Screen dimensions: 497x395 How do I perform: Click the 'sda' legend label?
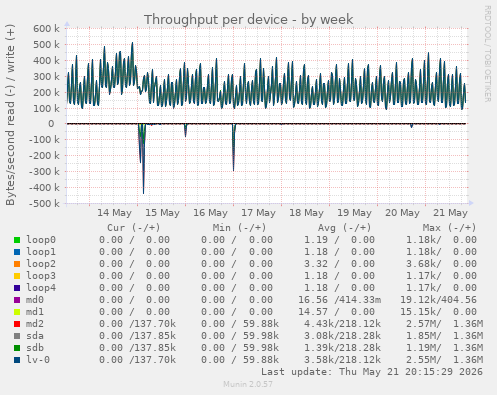(35, 336)
